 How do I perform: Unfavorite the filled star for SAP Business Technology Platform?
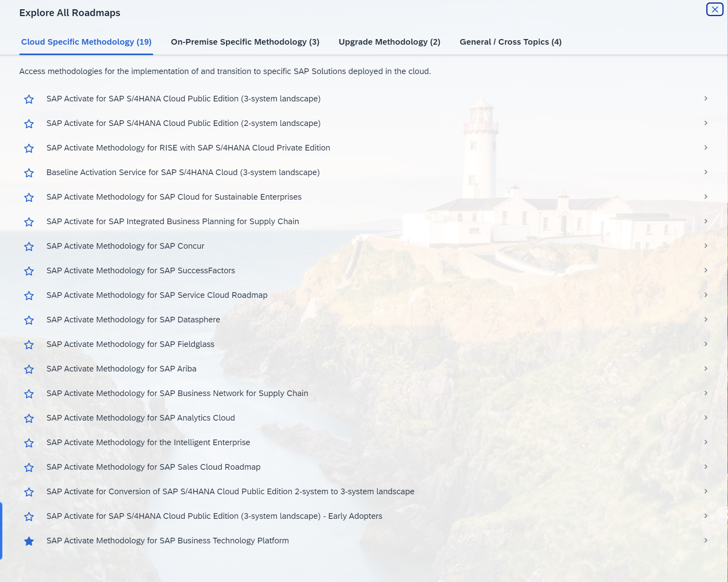[x=29, y=541]
